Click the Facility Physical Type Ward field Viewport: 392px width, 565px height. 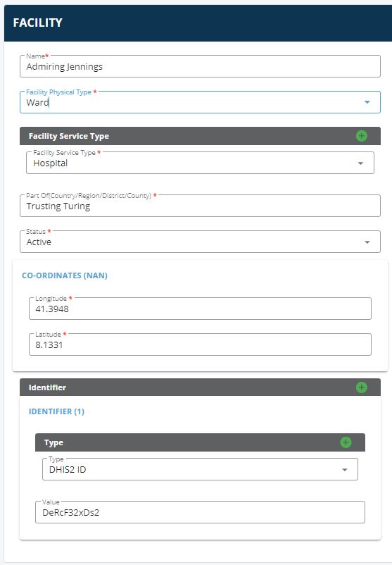(x=200, y=102)
